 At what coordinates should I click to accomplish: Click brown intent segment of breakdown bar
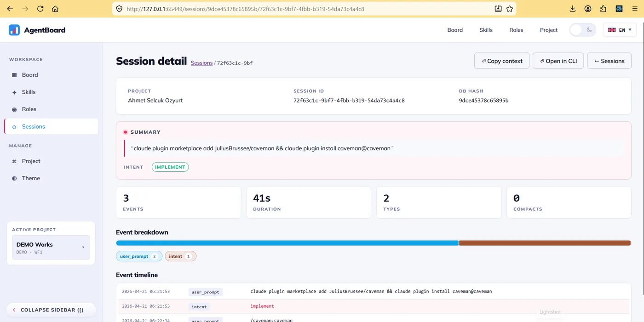coord(545,243)
